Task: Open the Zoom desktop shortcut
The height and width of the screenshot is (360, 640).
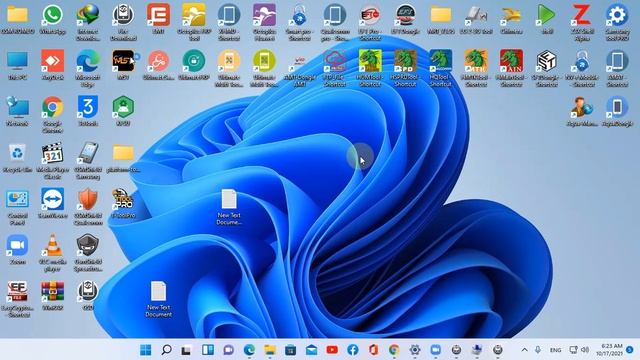Action: click(x=17, y=246)
